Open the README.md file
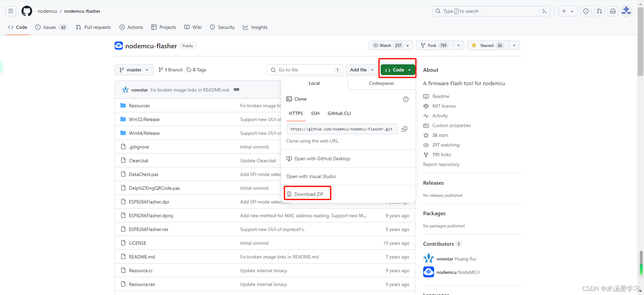 pos(142,257)
